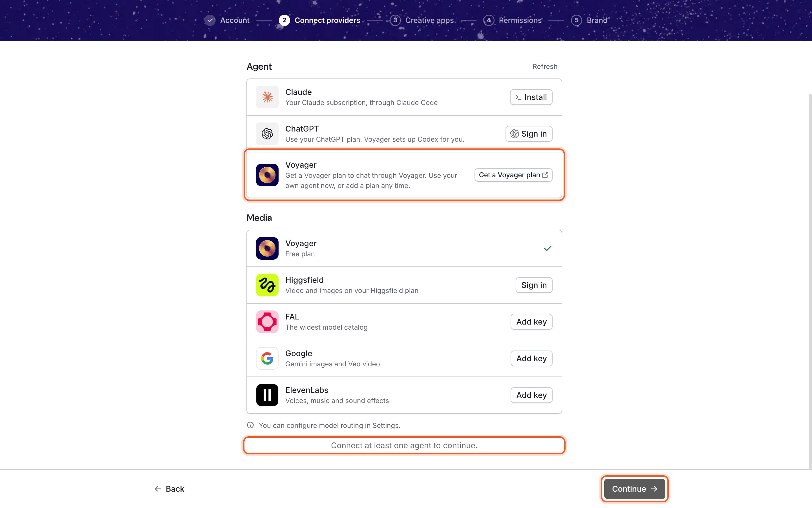The image size is (812, 508).
Task: Click the step 3 circle for Creative apps
Action: click(x=395, y=20)
